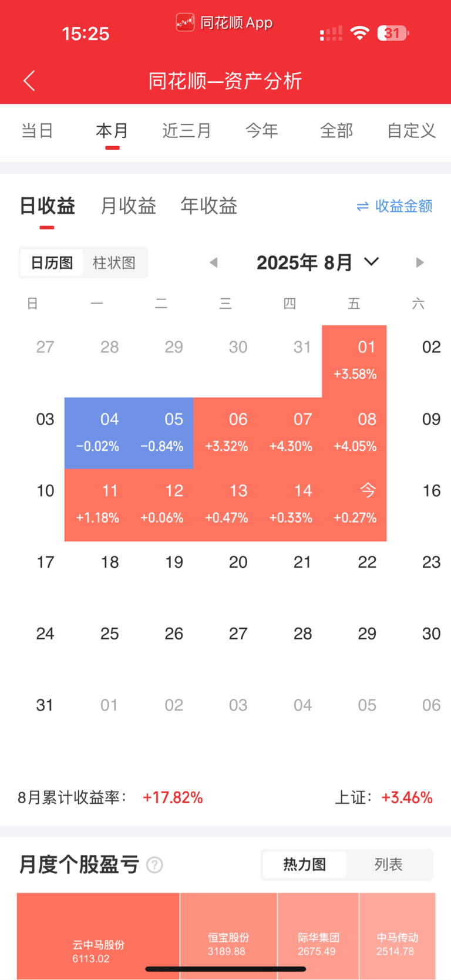Switch to the 月收益 tab
Screen dimensions: 451x980
[128, 206]
